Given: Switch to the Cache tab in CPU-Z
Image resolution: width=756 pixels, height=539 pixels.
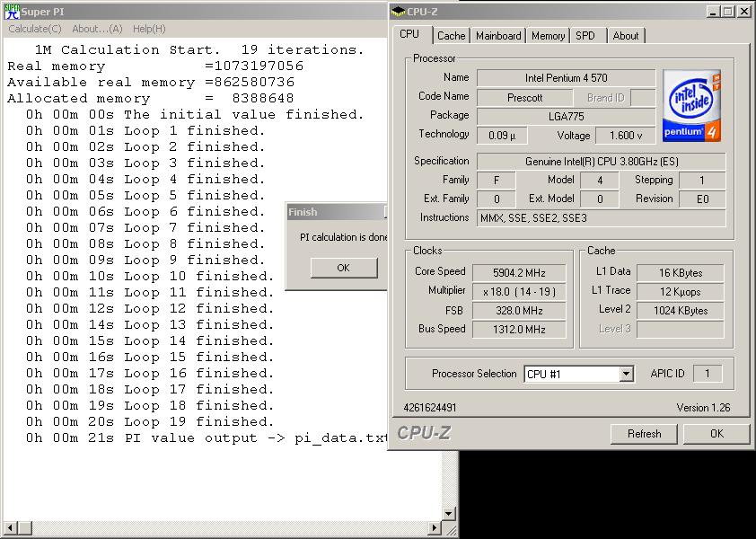Looking at the screenshot, I should click(452, 36).
